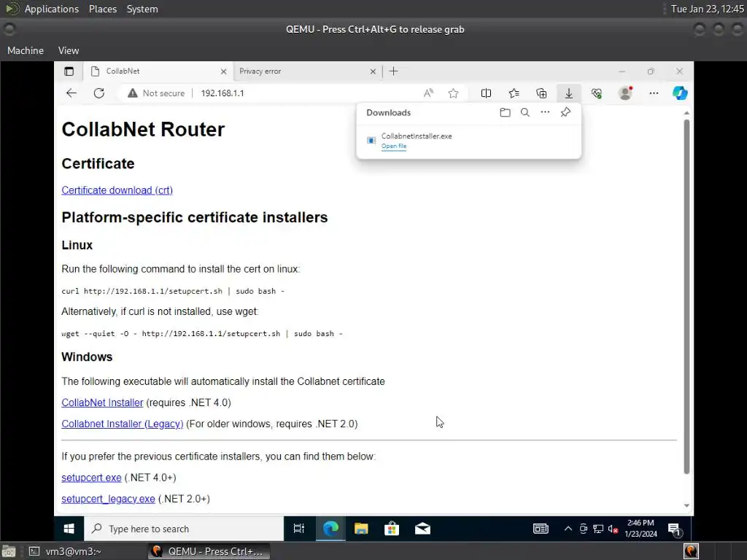Open the QEMU Machine menu
This screenshot has width=747, height=560.
pyautogui.click(x=26, y=50)
